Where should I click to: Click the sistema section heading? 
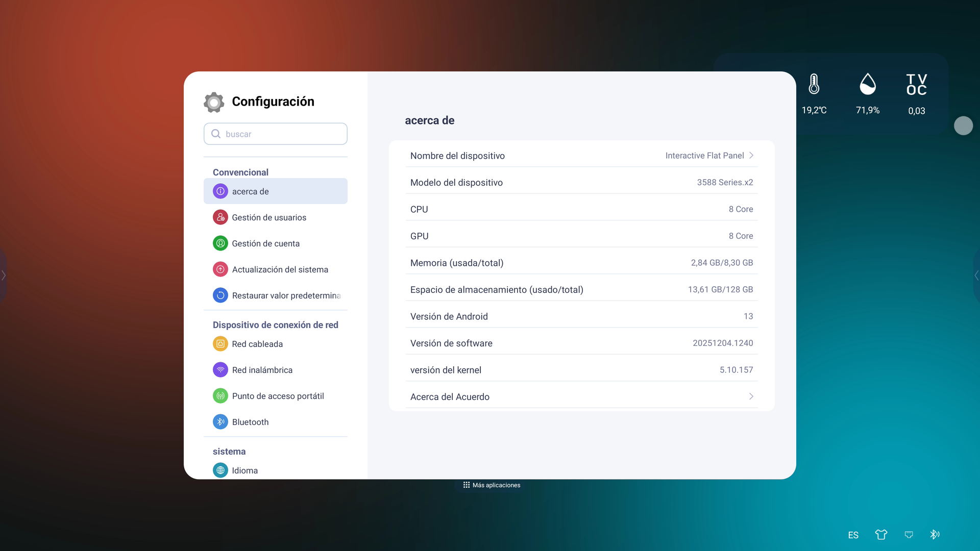click(229, 452)
